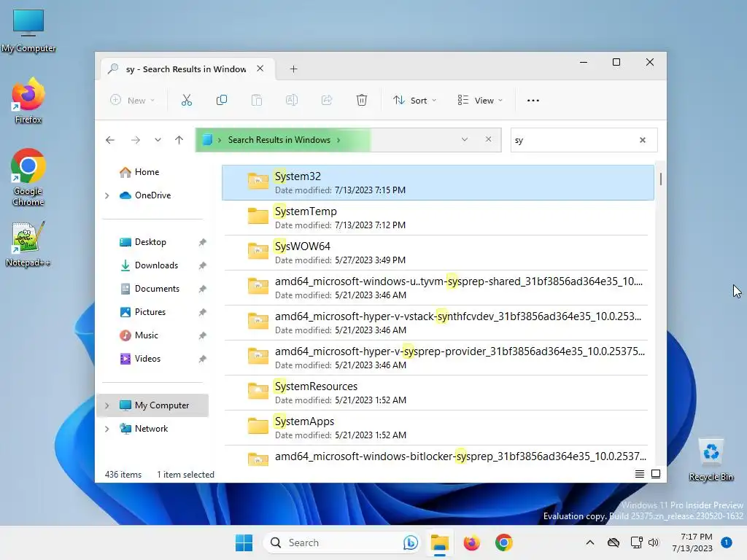Expand the Network tree node
The width and height of the screenshot is (747, 560).
(107, 429)
